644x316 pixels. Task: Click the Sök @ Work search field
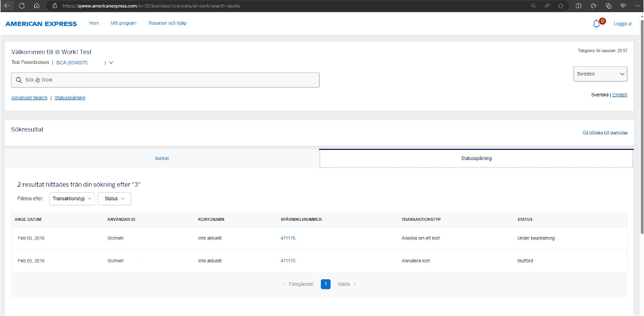pyautogui.click(x=165, y=80)
